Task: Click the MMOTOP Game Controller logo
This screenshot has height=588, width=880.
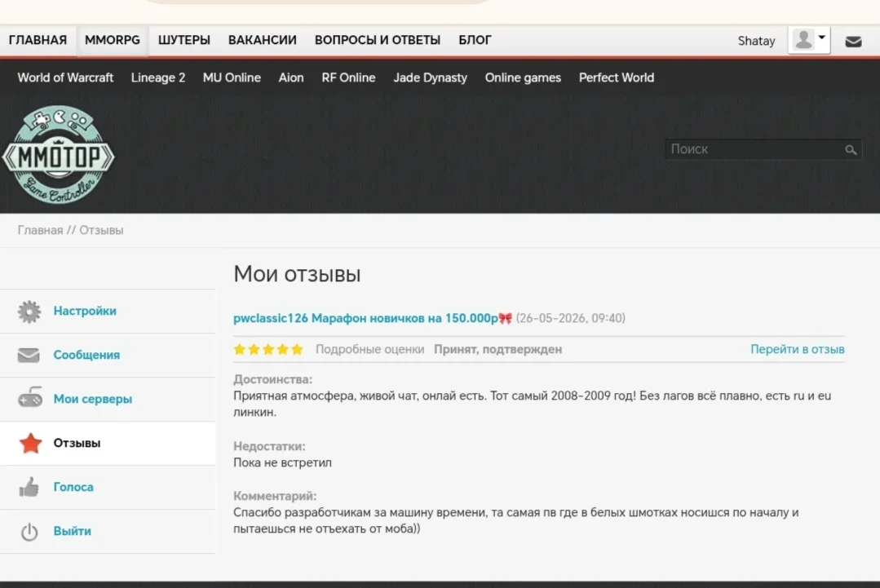Action: 59,154
